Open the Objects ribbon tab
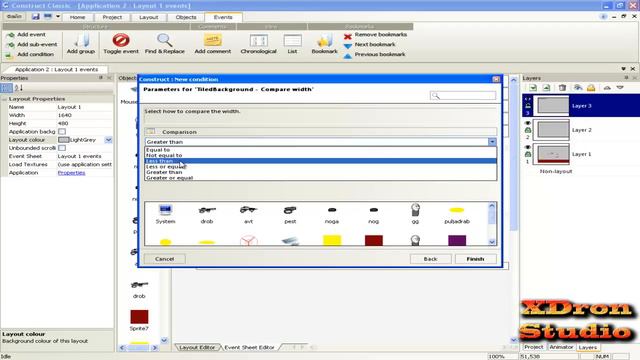This screenshot has width=640, height=360. point(186,17)
